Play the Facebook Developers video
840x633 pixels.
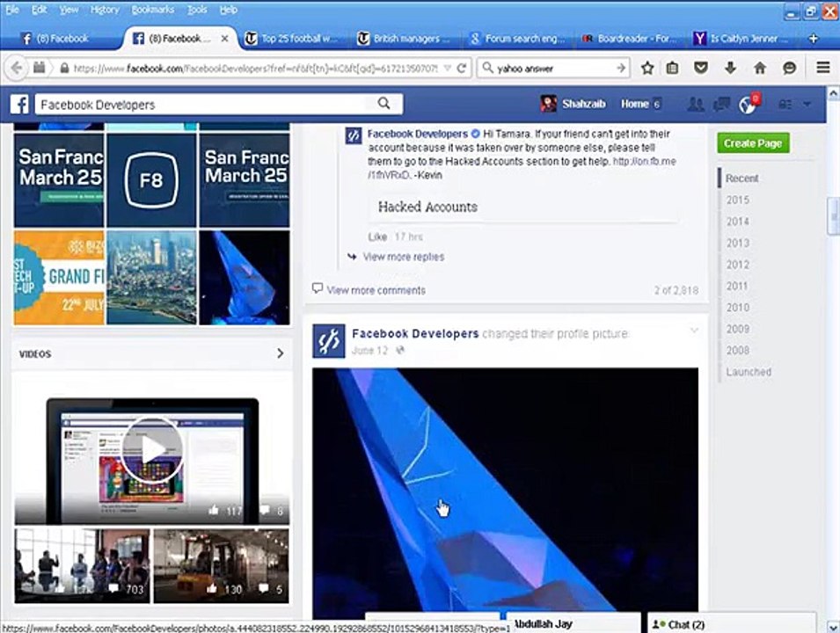pos(152,450)
